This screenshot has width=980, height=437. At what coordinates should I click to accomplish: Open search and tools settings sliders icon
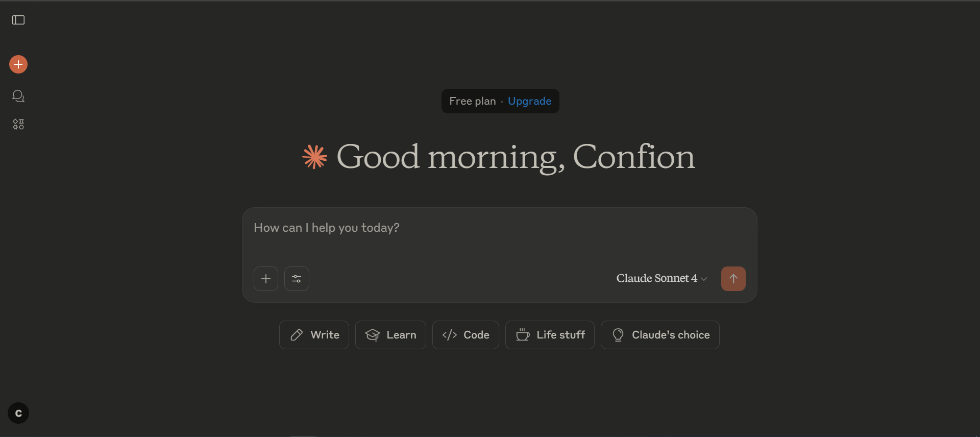tap(297, 279)
